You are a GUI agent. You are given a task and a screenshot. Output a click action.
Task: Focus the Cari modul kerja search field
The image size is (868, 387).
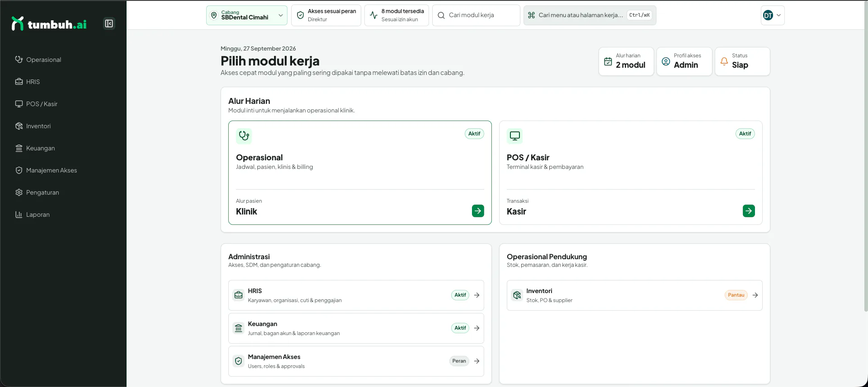476,15
